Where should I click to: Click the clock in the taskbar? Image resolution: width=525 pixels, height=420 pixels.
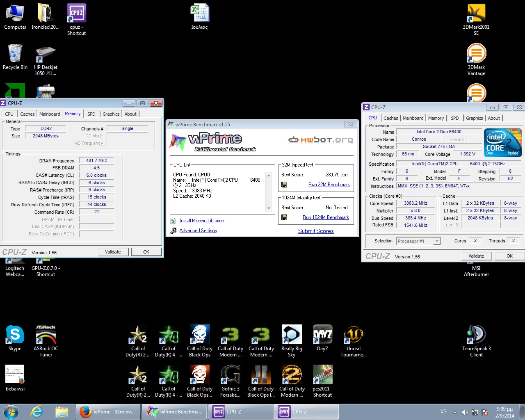(504, 412)
